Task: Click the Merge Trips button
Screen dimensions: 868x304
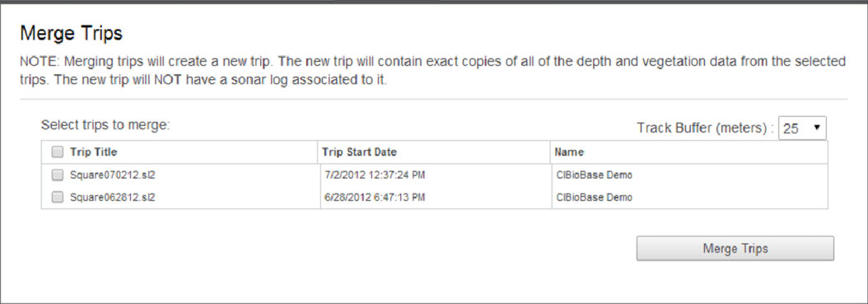Action: 735,248
